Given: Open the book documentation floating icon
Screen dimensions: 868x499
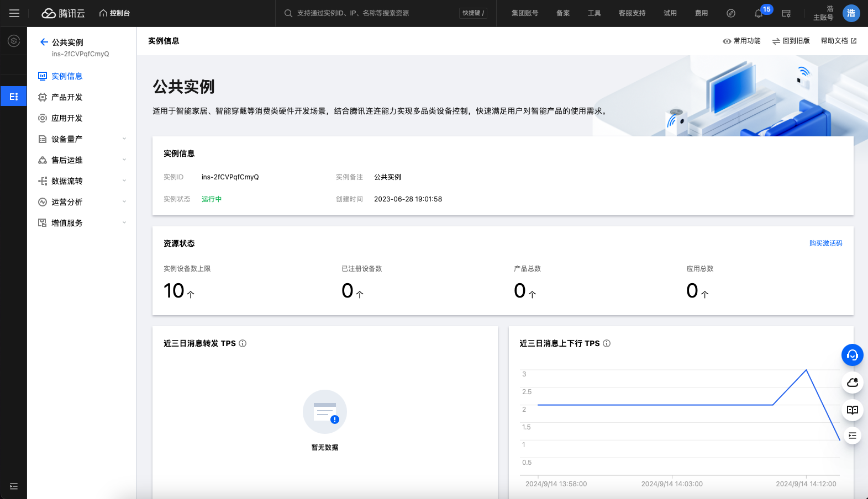Looking at the screenshot, I should click(x=852, y=410).
